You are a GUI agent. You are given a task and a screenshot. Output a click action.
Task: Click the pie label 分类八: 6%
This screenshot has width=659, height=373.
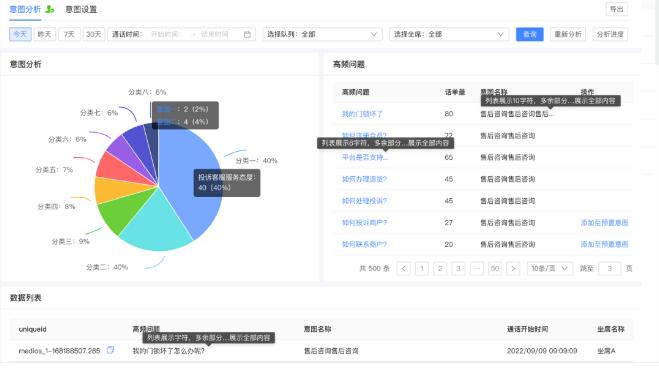[147, 92]
